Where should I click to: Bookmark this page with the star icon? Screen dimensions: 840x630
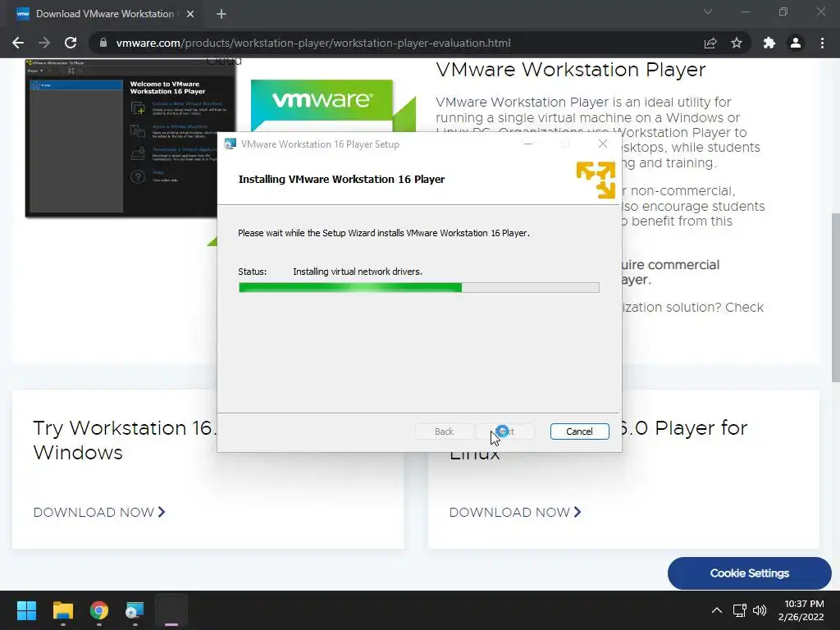737,43
